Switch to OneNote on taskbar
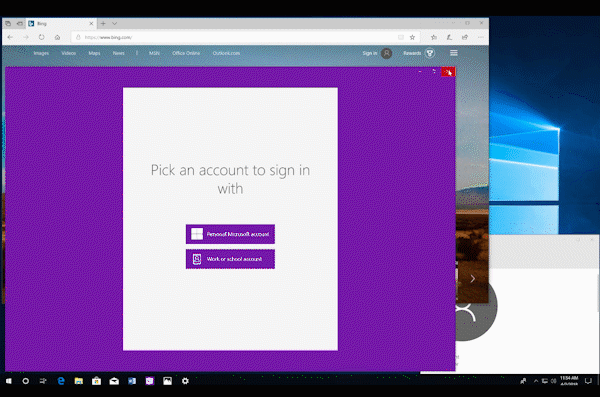 pyautogui.click(x=150, y=381)
